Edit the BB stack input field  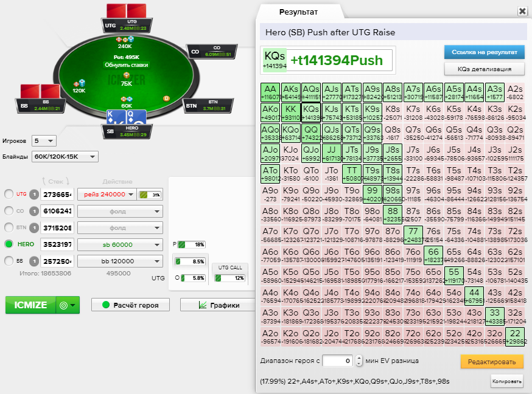click(x=57, y=261)
